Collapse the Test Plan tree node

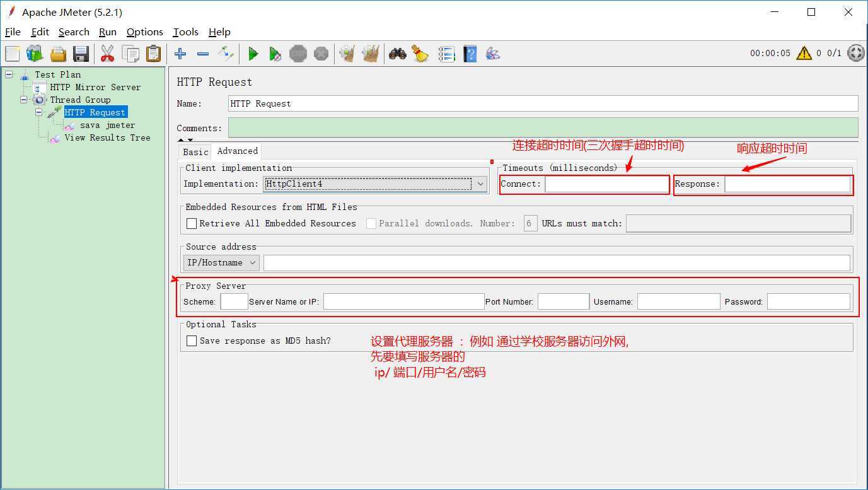(x=9, y=74)
